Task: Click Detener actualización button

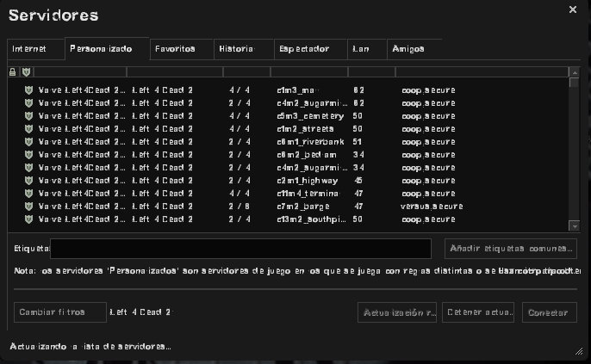Action: (x=478, y=312)
